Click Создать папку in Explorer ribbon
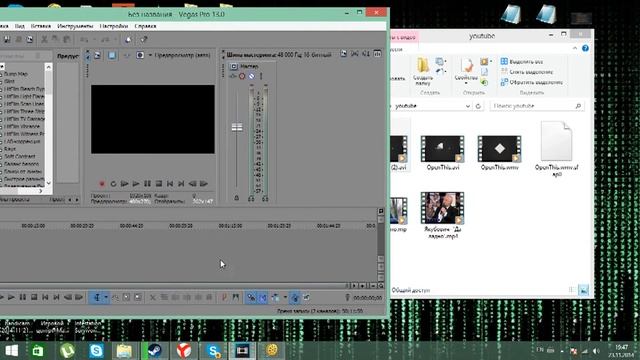Viewport: 640px width, 360px height. point(423,71)
